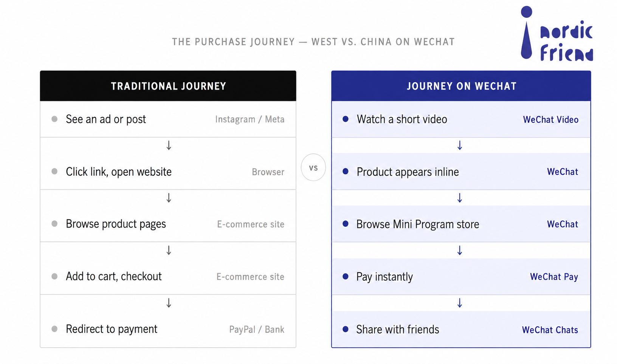Click the gray bullet beside See an ad or post

tap(54, 119)
